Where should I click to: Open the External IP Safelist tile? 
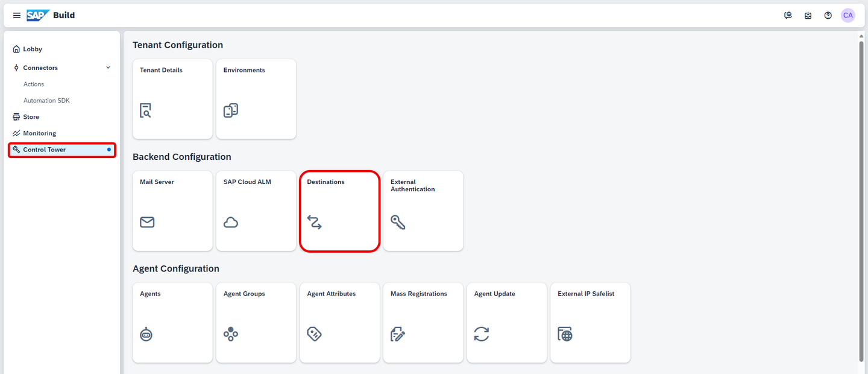[590, 323]
